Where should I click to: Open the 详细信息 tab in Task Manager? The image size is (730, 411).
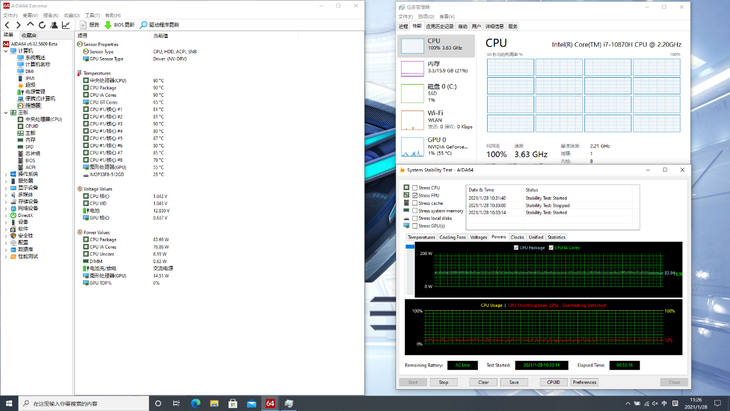point(494,27)
